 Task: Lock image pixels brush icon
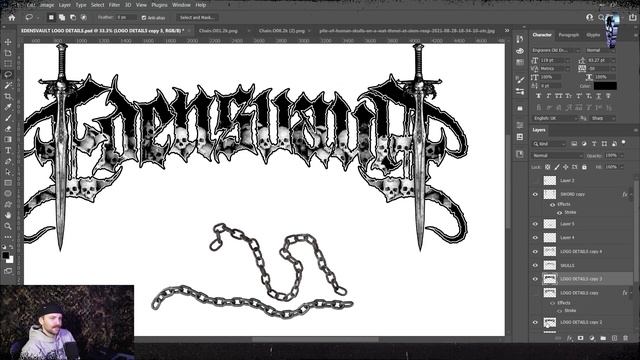(x=557, y=167)
